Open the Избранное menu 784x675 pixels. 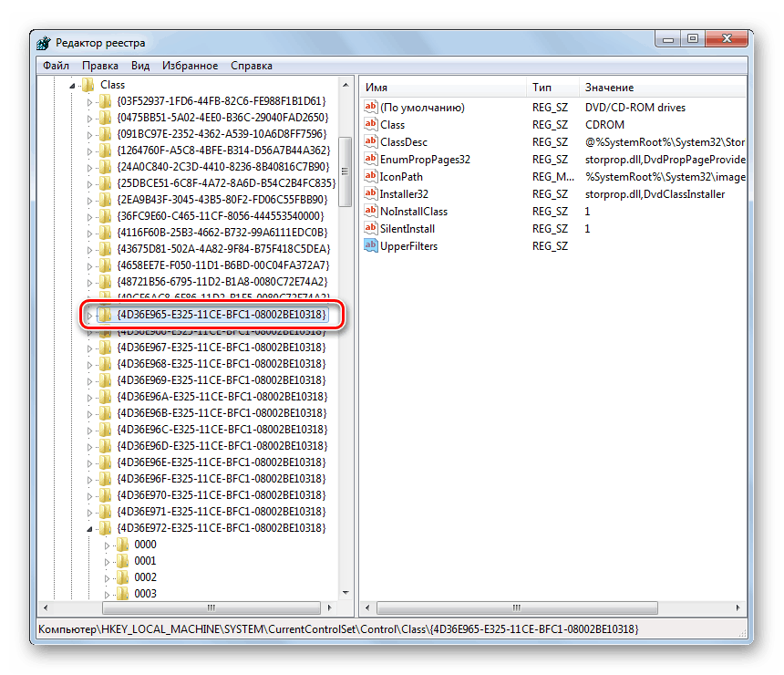coord(190,66)
